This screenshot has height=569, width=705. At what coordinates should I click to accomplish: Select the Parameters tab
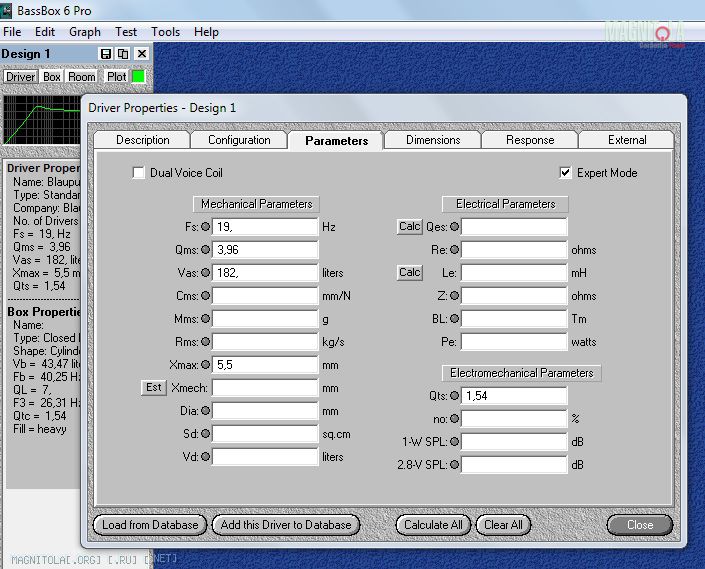coord(336,140)
